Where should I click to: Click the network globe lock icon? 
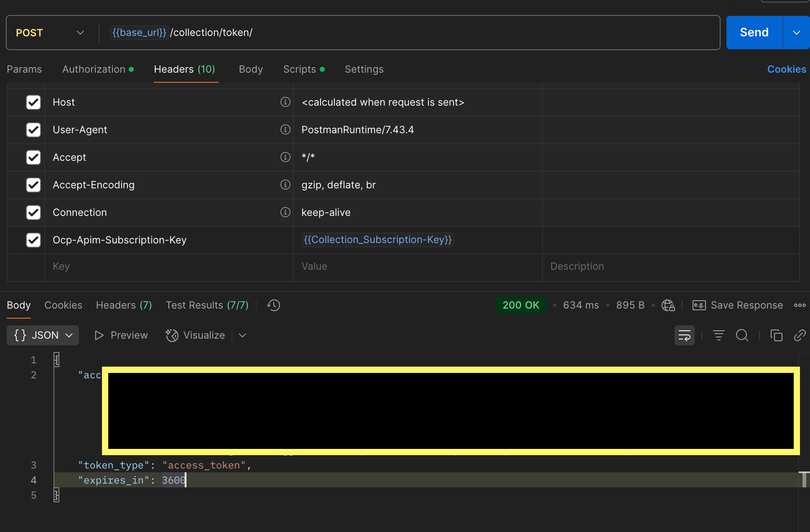point(668,305)
